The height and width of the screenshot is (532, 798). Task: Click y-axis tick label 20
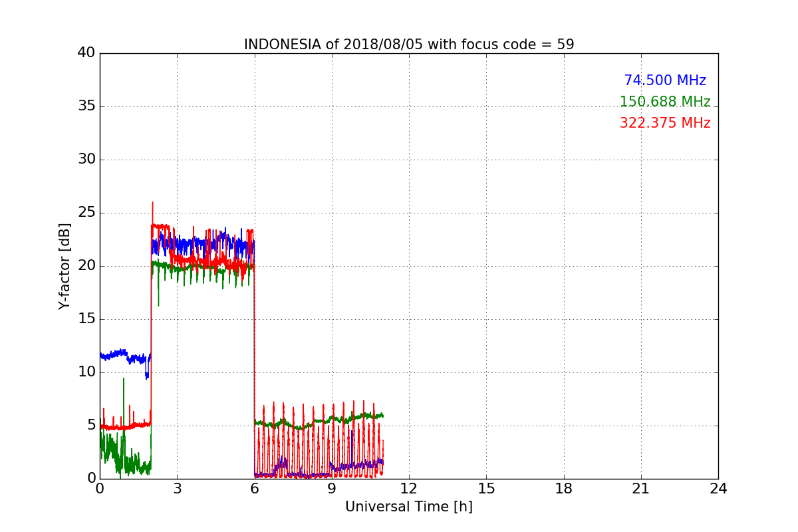[86, 266]
